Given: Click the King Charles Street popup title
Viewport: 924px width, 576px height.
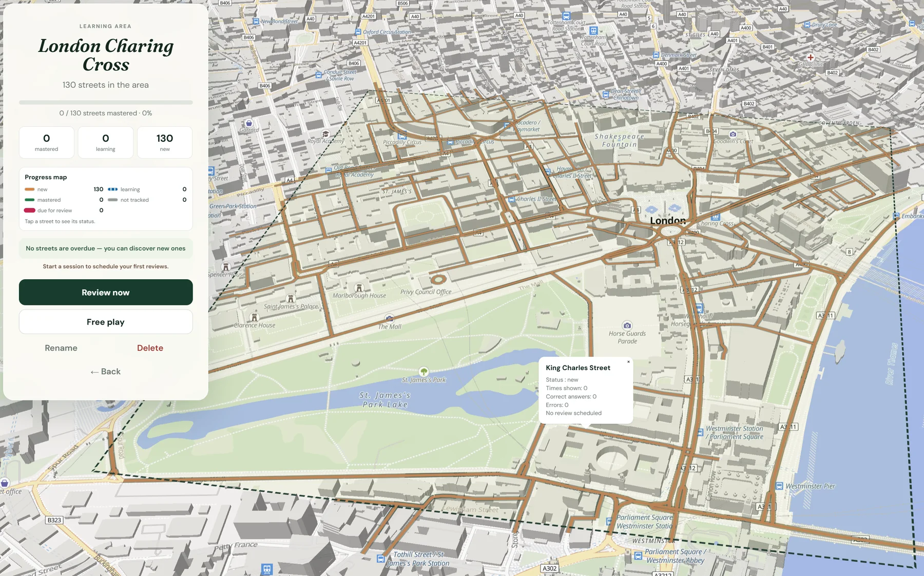Looking at the screenshot, I should point(578,368).
